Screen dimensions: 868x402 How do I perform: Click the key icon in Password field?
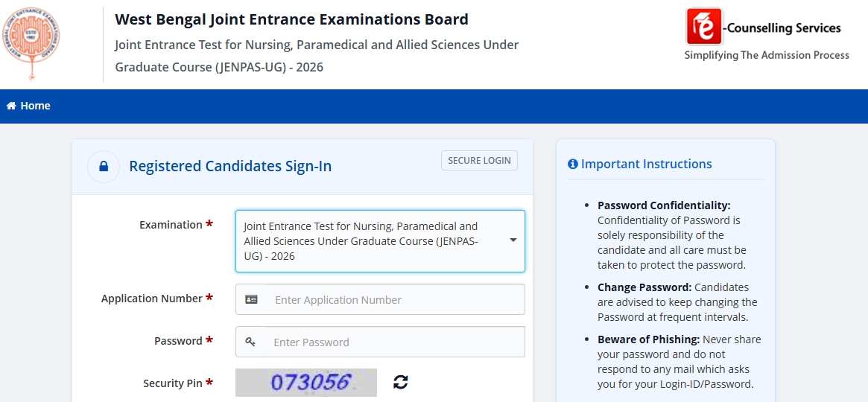pos(250,342)
